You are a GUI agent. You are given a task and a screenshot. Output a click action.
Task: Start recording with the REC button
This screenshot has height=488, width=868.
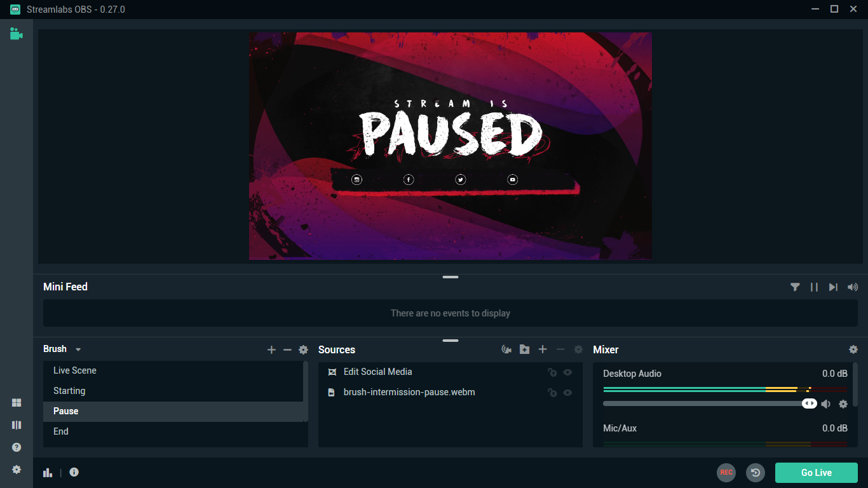pyautogui.click(x=726, y=473)
